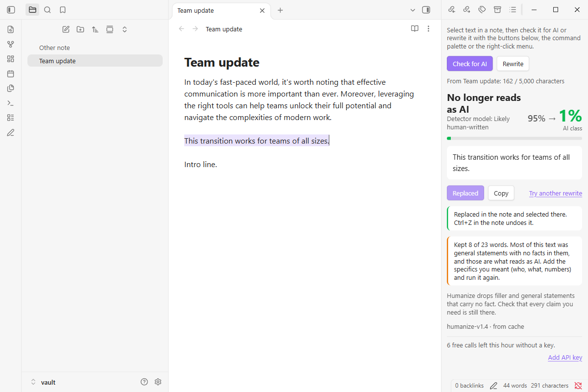This screenshot has width=588, height=392.
Task: Click the Add API key link
Action: [565, 357]
